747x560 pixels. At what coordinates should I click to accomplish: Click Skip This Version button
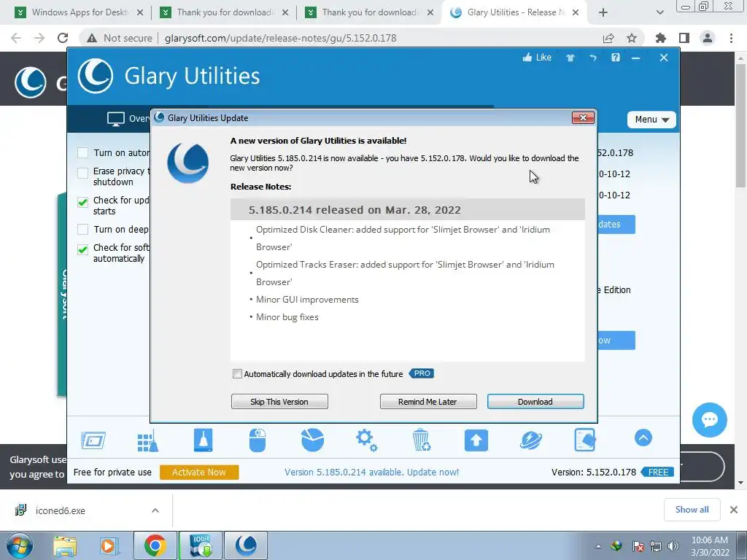pos(279,402)
